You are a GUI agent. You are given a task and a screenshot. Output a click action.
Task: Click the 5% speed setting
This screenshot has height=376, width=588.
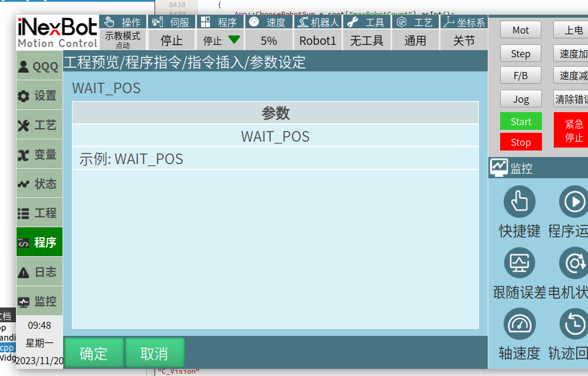coord(269,41)
